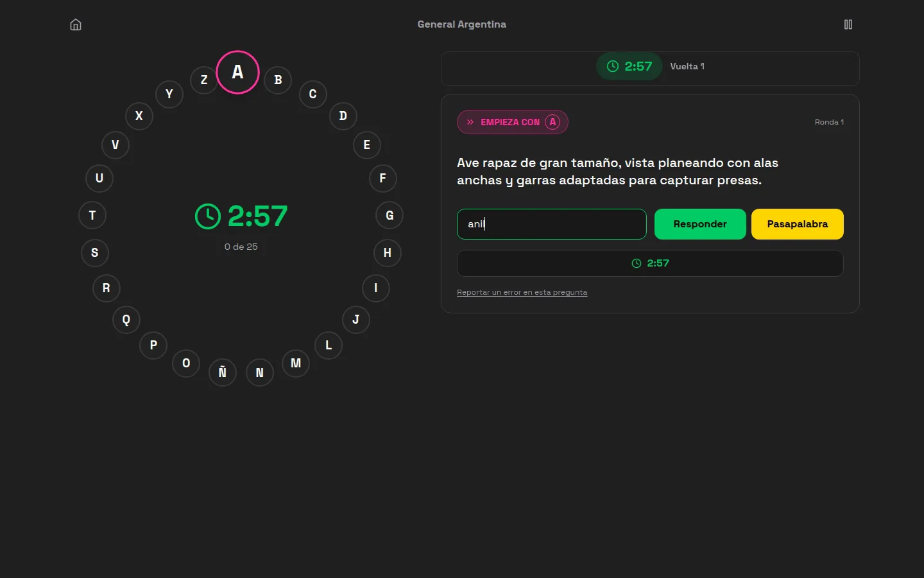Image resolution: width=924 pixels, height=578 pixels.
Task: Select letter Y on the wheel
Action: click(x=169, y=94)
